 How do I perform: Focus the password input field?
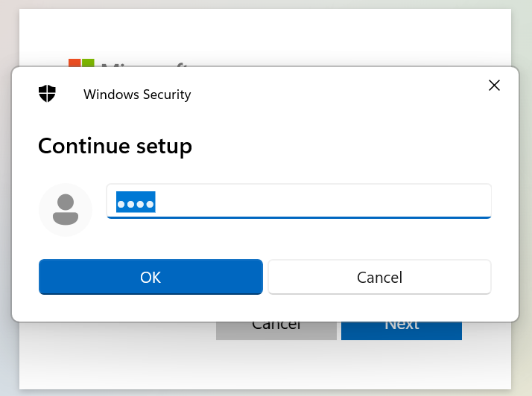click(x=298, y=201)
